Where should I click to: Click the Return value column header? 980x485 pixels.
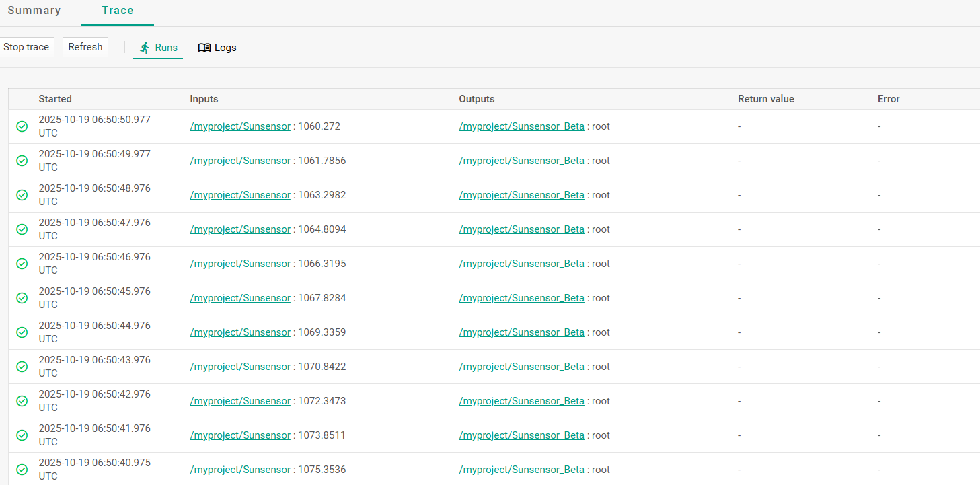tap(765, 99)
